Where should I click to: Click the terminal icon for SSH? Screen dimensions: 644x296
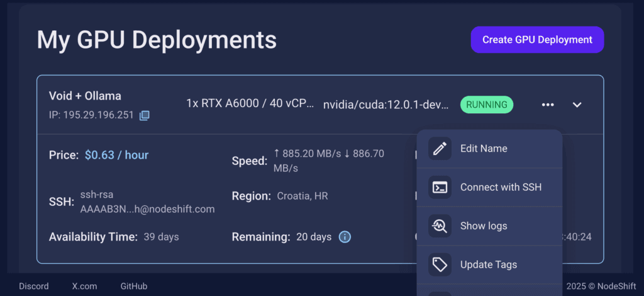(x=440, y=188)
